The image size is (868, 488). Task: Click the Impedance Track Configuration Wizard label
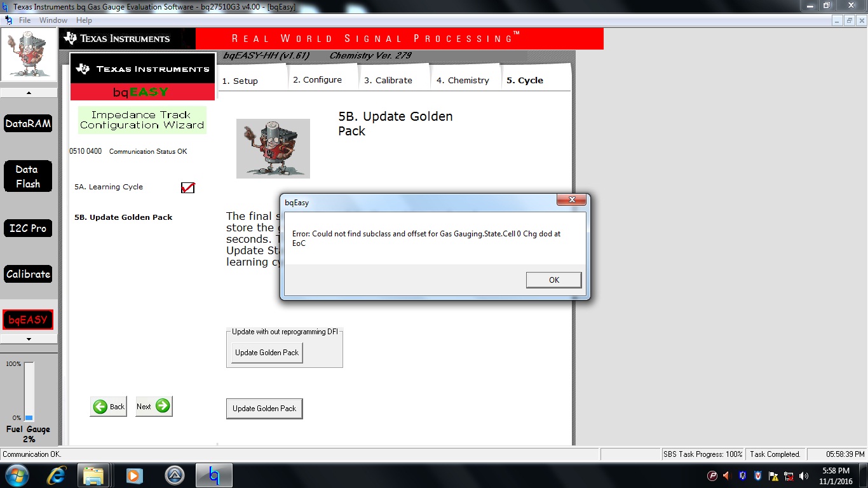point(142,120)
